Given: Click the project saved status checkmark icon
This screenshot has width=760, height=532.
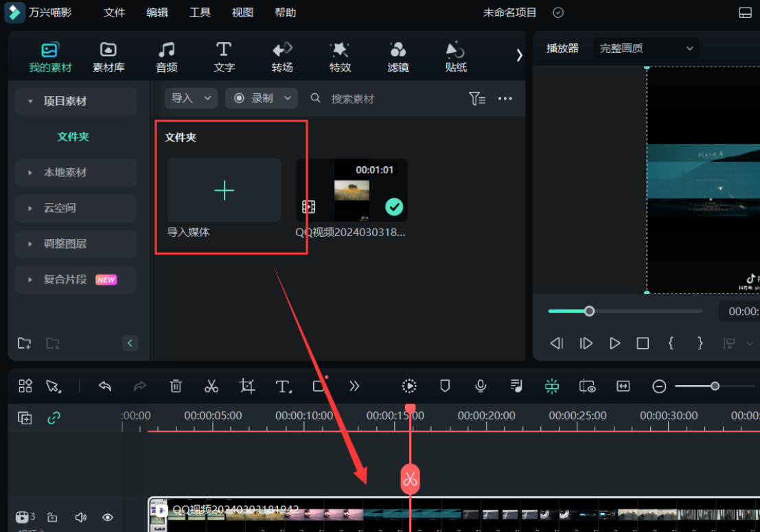Looking at the screenshot, I should click(x=558, y=12).
